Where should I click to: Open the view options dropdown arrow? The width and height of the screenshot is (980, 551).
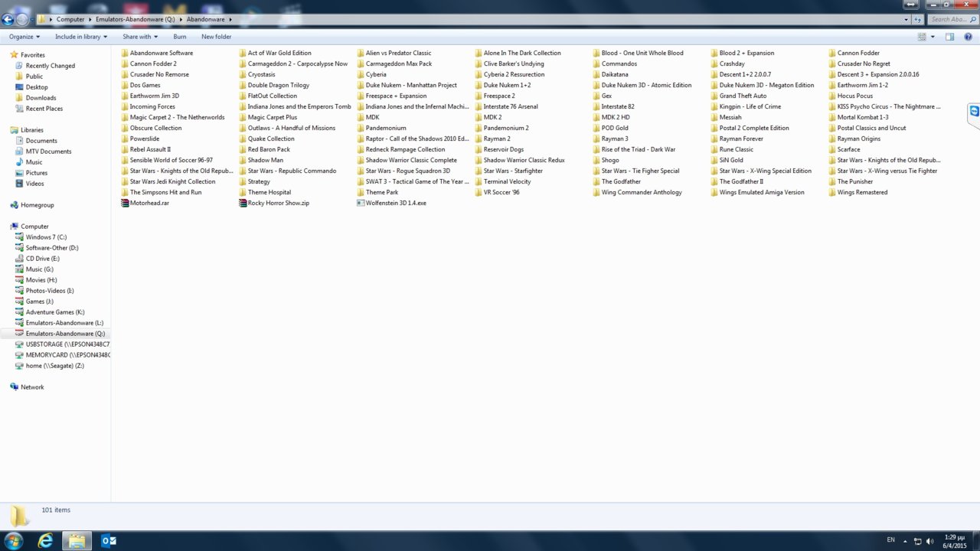[933, 37]
